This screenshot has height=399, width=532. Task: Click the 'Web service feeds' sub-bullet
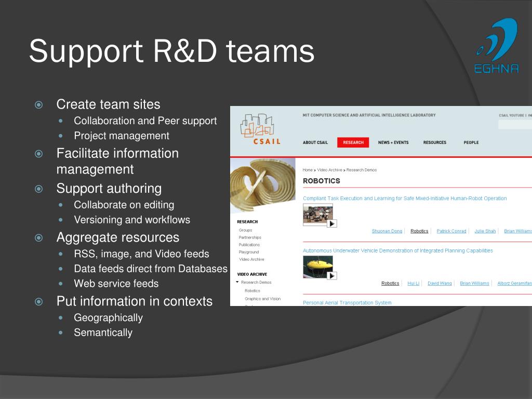pyautogui.click(x=116, y=284)
